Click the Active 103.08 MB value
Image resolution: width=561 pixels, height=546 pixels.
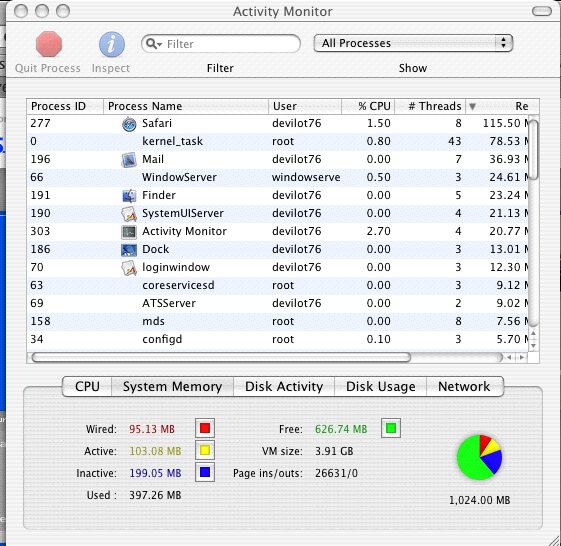point(155,451)
